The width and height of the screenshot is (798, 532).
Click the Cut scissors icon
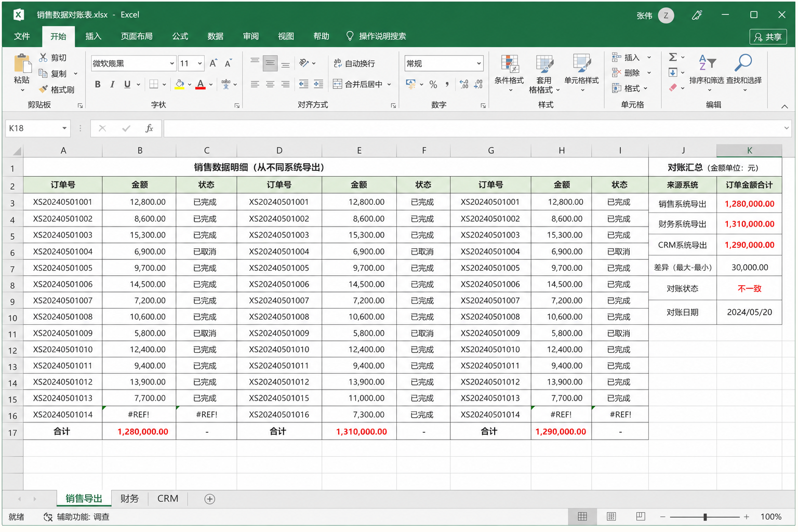pyautogui.click(x=44, y=57)
